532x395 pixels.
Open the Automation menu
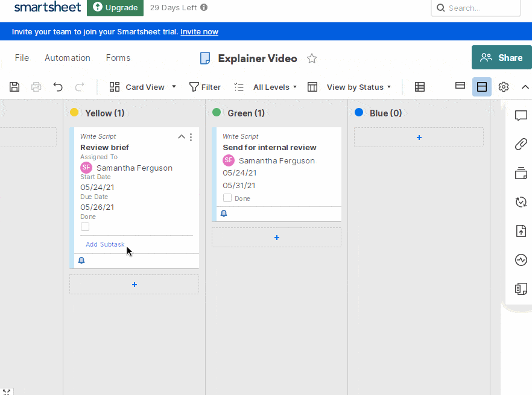coord(67,58)
